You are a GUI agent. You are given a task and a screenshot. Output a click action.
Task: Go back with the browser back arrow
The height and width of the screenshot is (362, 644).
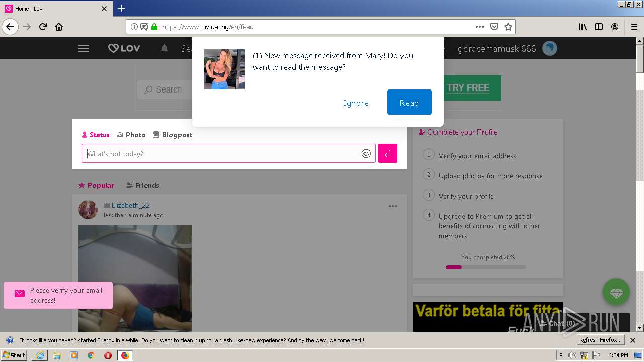[10, 27]
